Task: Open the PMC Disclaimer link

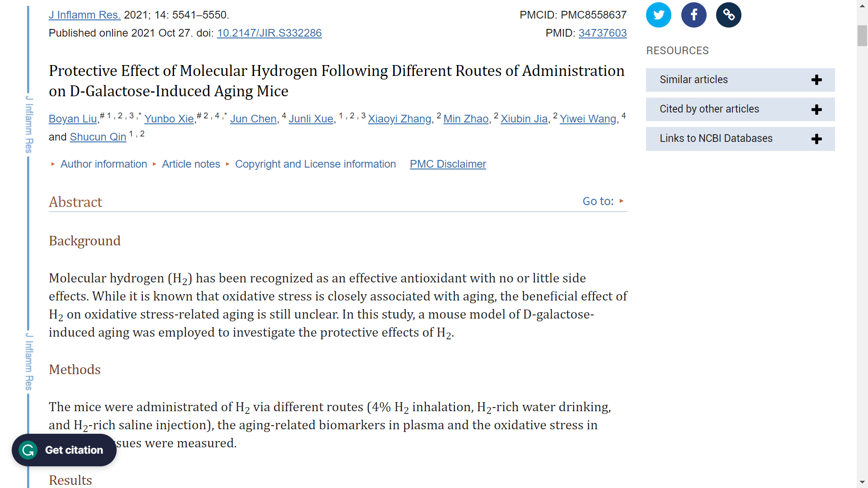Action: point(448,164)
